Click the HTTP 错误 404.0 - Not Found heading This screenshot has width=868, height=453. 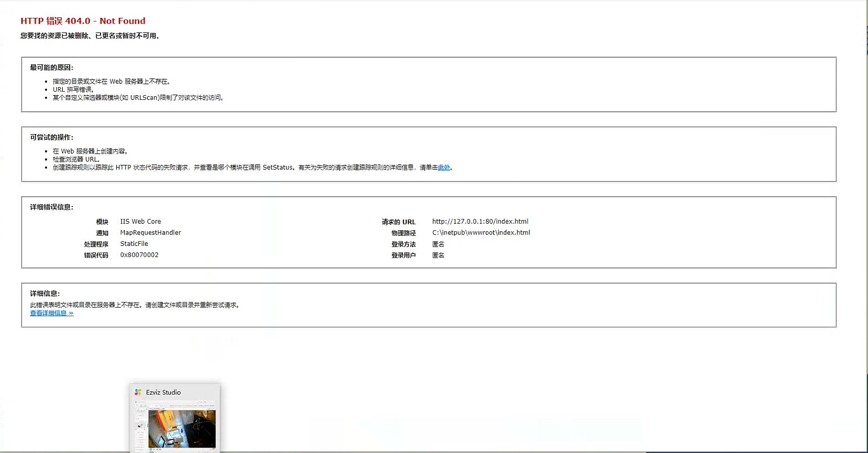tap(83, 21)
